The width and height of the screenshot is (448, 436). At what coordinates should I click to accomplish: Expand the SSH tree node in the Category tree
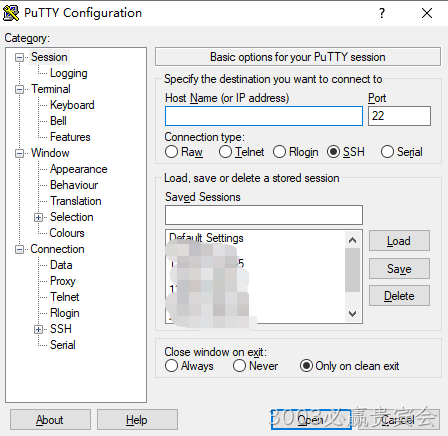point(38,329)
